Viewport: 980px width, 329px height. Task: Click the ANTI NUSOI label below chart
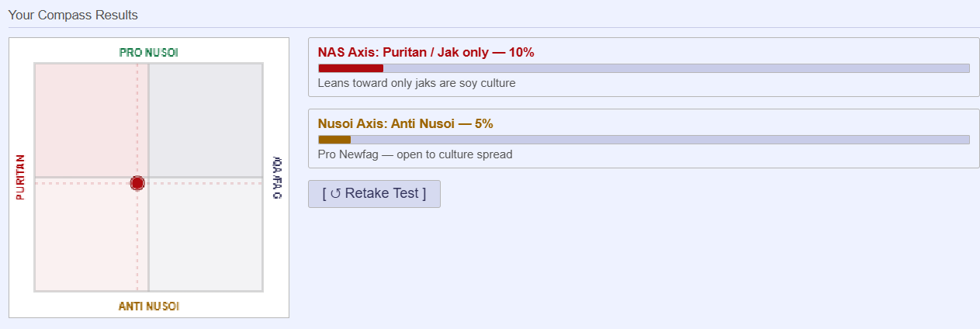pyautogui.click(x=148, y=306)
